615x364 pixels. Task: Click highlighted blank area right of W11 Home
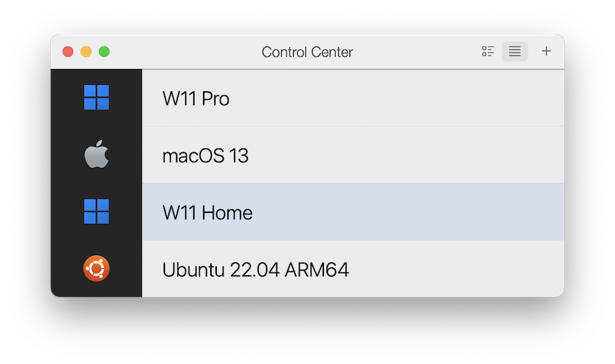[407, 213]
